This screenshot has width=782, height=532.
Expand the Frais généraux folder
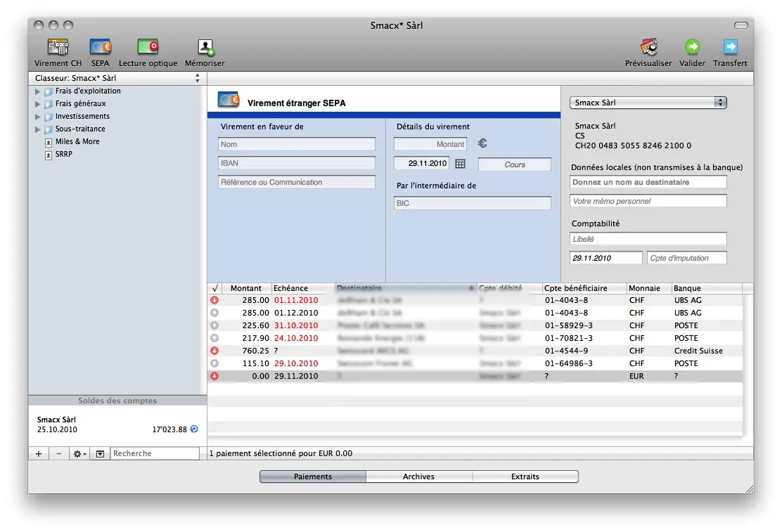37,104
